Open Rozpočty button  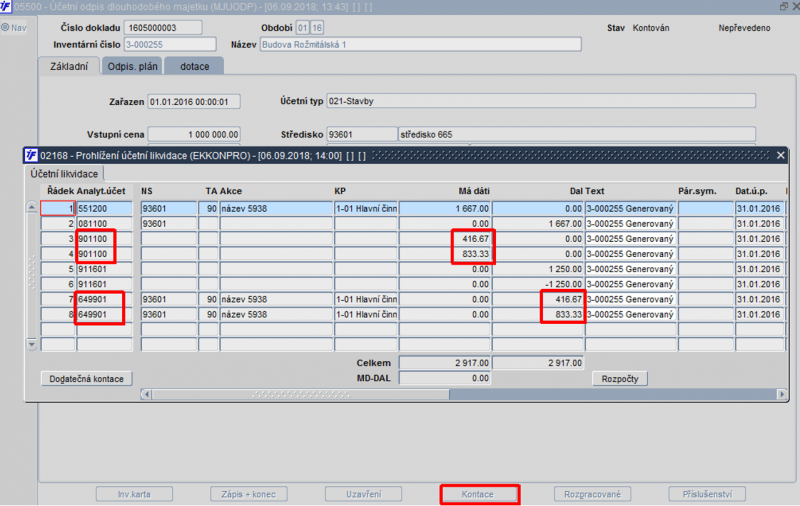(620, 379)
